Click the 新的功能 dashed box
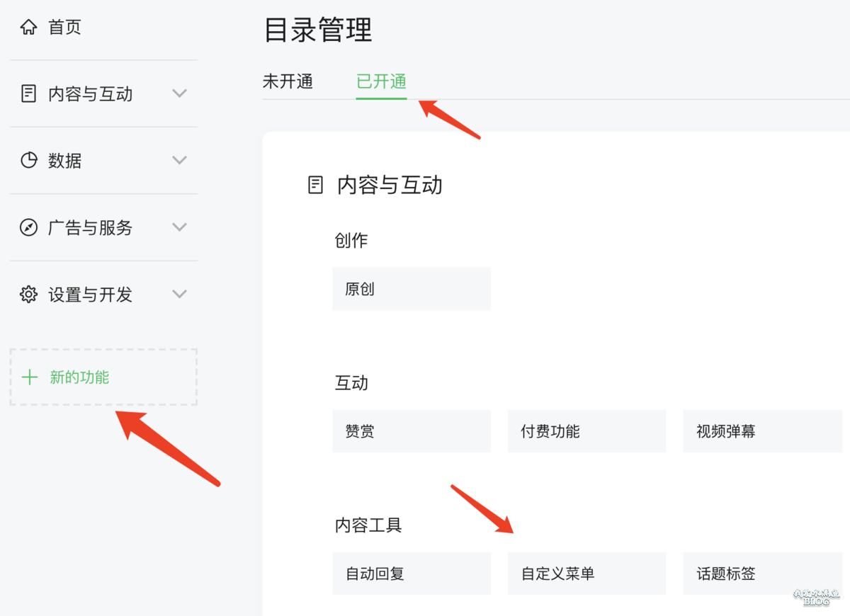 point(103,377)
